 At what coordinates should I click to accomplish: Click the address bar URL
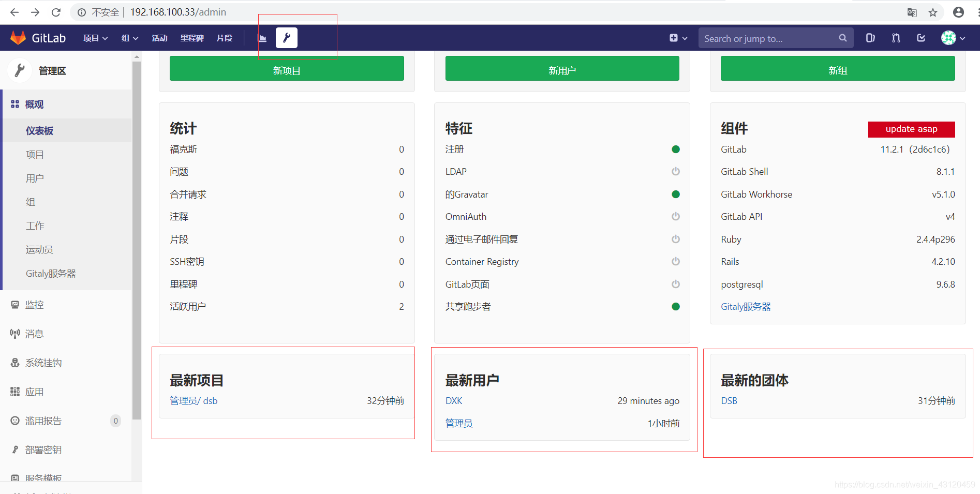point(178,12)
